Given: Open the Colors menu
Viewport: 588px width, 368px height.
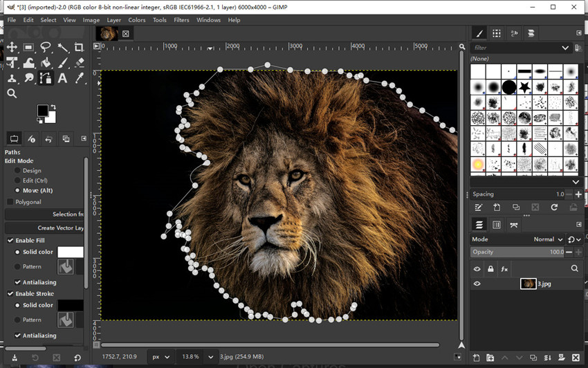Looking at the screenshot, I should (x=136, y=20).
